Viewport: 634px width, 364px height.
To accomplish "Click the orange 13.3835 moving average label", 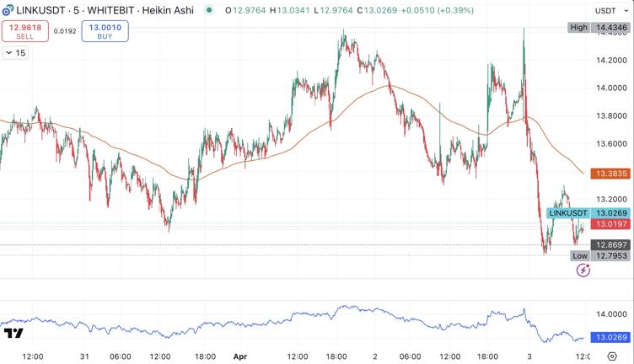I will coord(611,174).
